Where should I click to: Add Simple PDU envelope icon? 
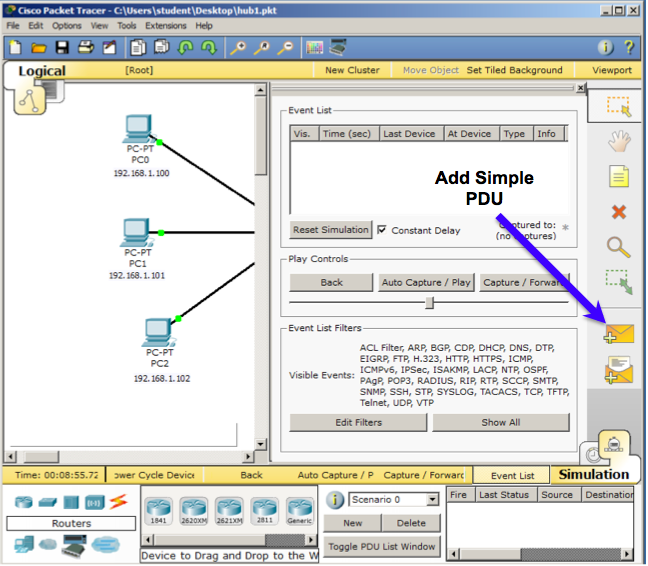click(x=619, y=334)
